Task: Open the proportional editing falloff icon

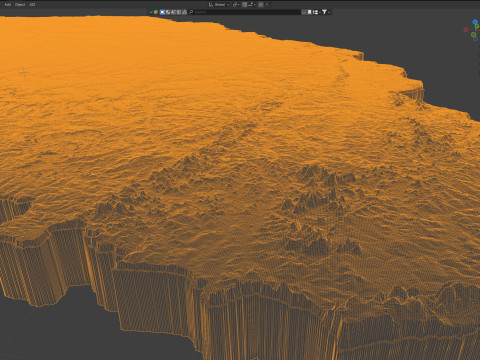Action: (267, 5)
